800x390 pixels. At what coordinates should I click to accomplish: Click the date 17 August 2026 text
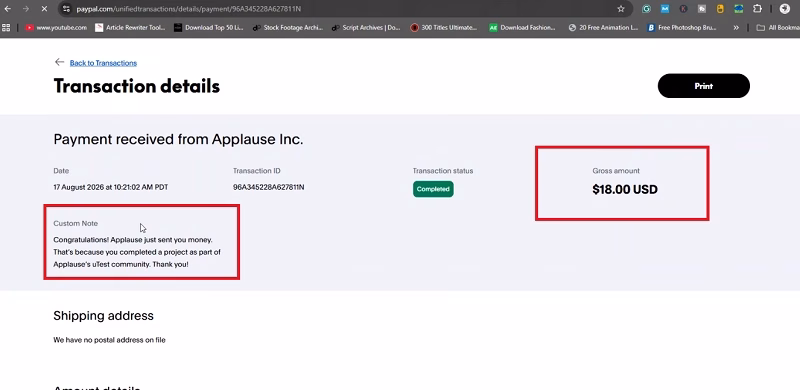click(111, 187)
